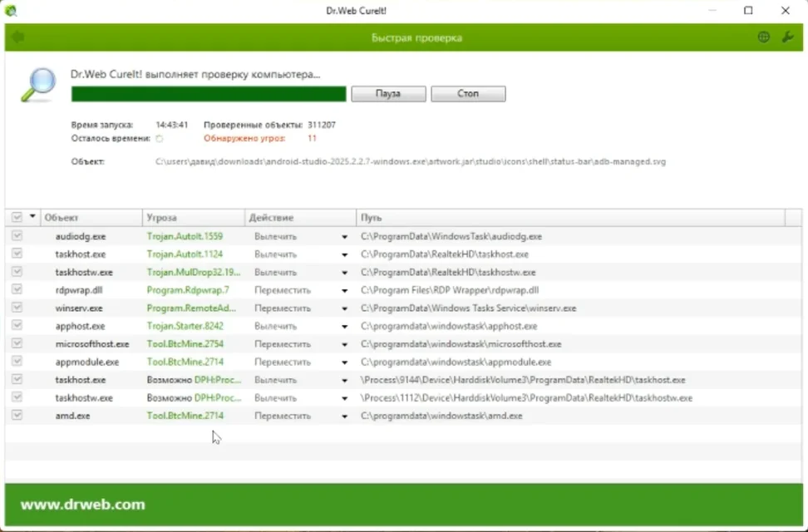This screenshot has width=808, height=532.
Task: Uncheck the amd.exe threat checkbox
Action: click(17, 416)
